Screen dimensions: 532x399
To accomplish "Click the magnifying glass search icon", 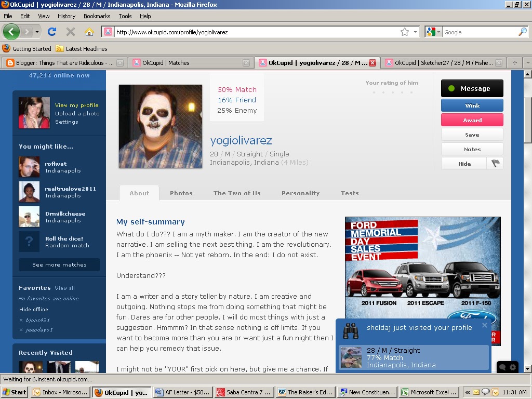I will pyautogui.click(x=523, y=32).
